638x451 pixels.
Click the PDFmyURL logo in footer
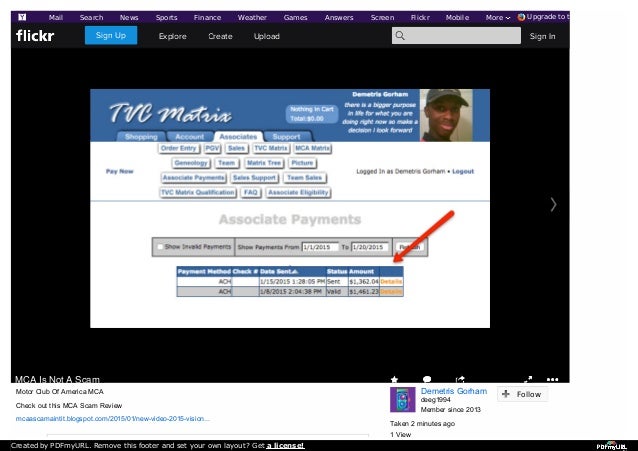click(x=612, y=446)
